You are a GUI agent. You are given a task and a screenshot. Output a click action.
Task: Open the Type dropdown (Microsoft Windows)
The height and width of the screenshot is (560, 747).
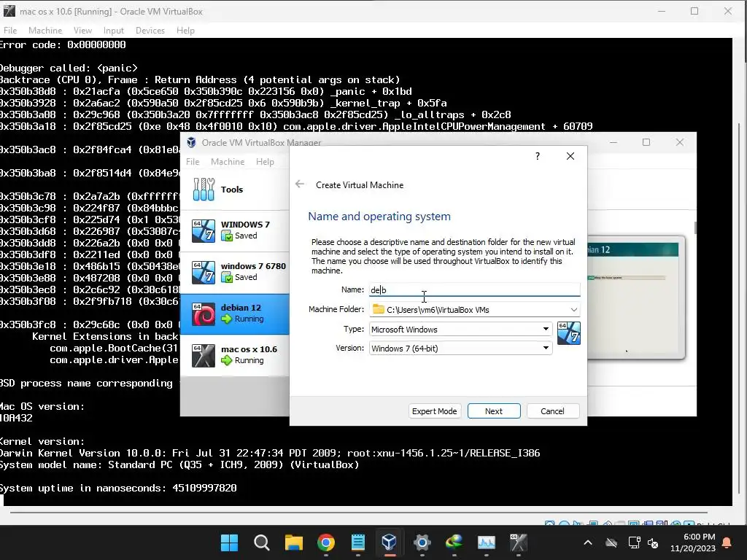pyautogui.click(x=461, y=329)
